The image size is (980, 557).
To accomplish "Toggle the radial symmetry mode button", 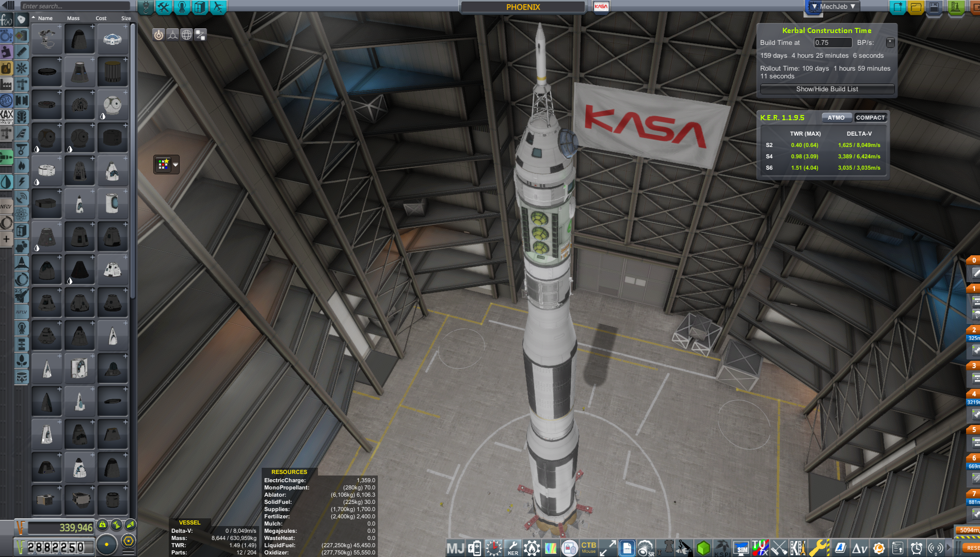I will [x=158, y=35].
